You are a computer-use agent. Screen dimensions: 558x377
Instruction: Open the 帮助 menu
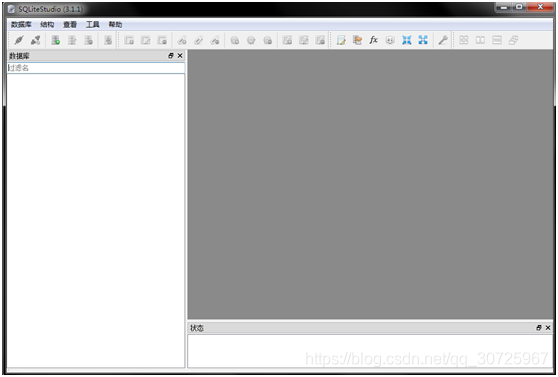pos(115,24)
